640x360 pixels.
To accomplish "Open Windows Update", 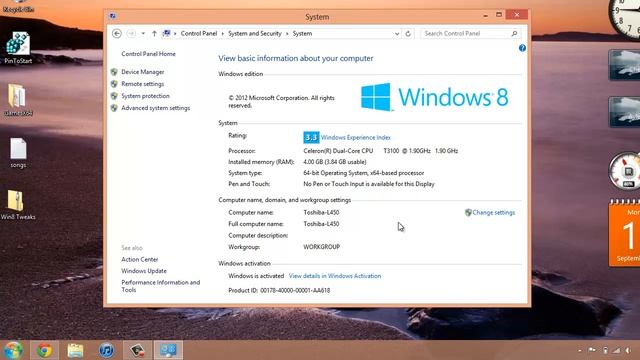I will [144, 271].
